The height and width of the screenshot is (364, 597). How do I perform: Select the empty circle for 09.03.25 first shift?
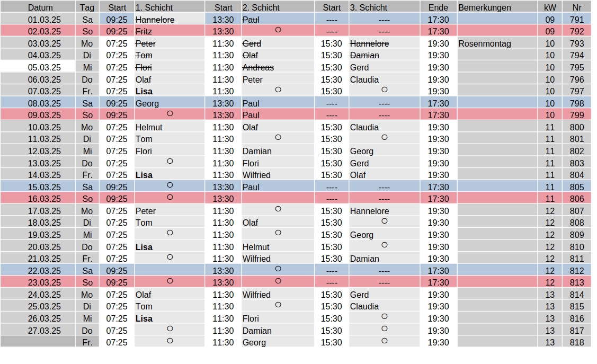(x=170, y=113)
